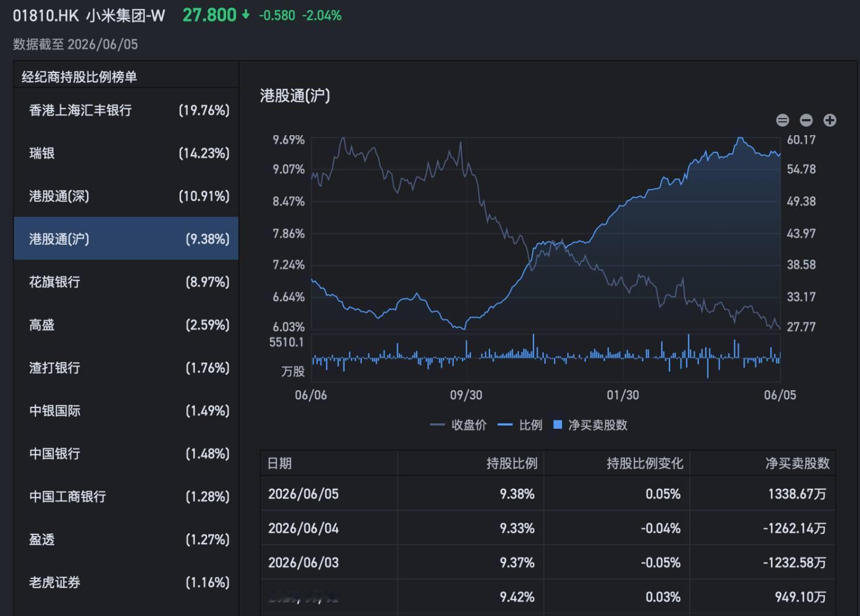Viewport: 860px width, 616px height.
Task: Click net sell value -1262.14万
Action: pos(795,529)
